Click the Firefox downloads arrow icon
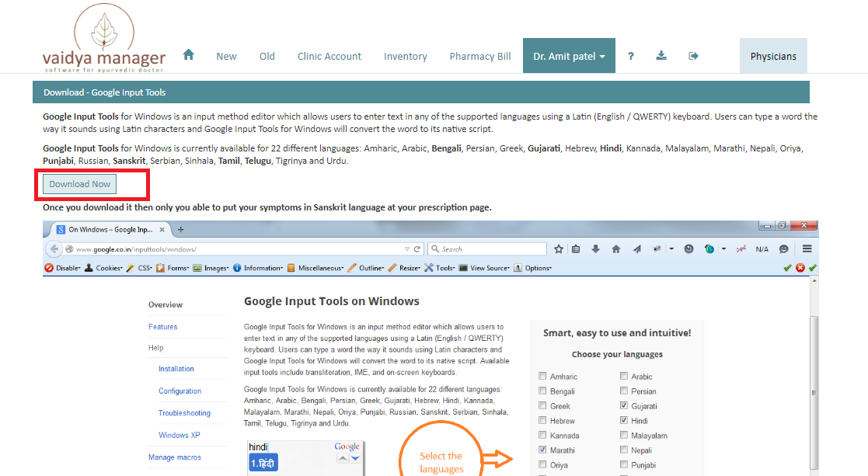The height and width of the screenshot is (476, 868). tap(596, 249)
